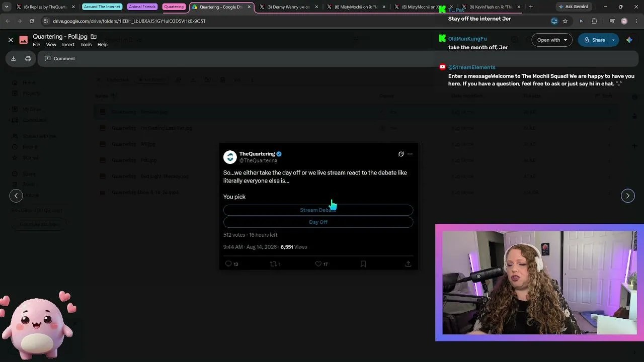The image size is (644, 362).
Task: Collapse the Quartering tab group
Action: tap(174, 7)
